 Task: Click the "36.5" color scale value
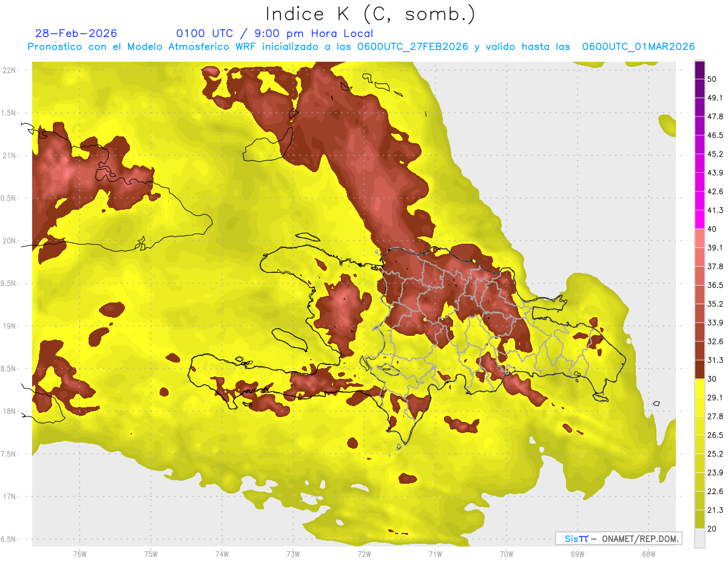[715, 285]
